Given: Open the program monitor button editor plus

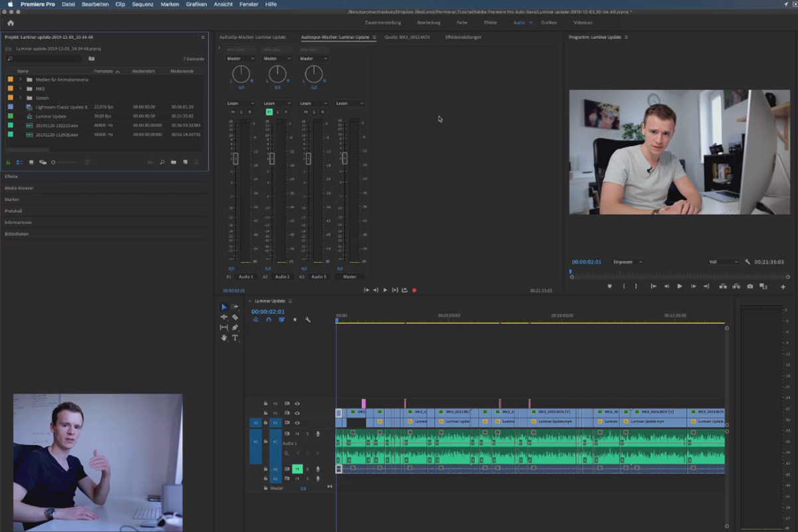Looking at the screenshot, I should (x=783, y=287).
